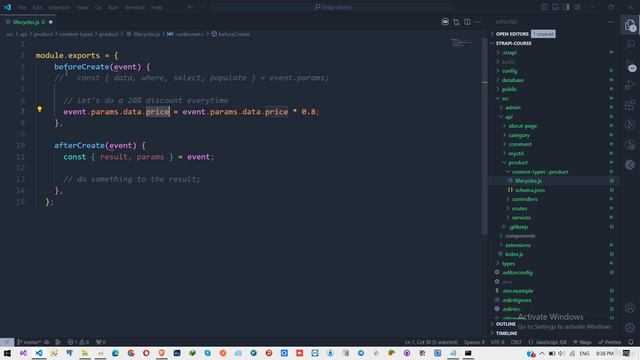Expand the admin folder
The height and width of the screenshot is (360, 640).
tap(513, 108)
